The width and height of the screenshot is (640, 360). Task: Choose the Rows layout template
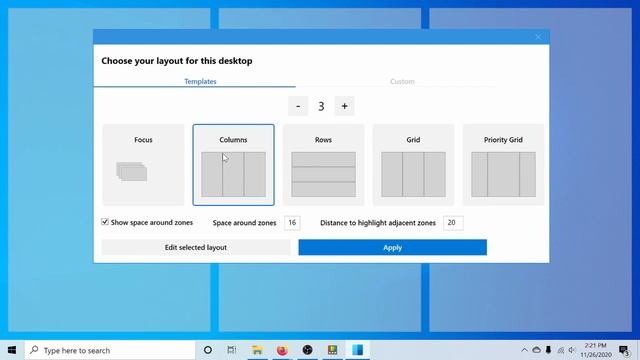(323, 165)
